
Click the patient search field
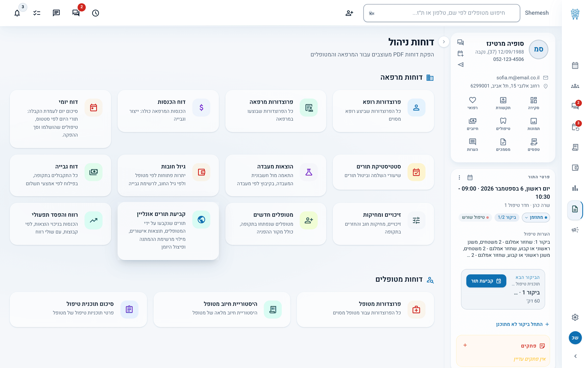(441, 13)
